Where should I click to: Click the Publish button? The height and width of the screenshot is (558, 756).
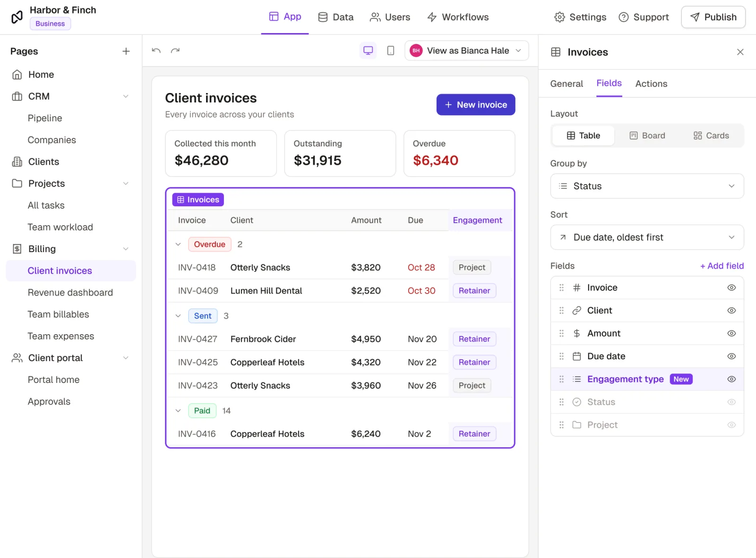[713, 17]
